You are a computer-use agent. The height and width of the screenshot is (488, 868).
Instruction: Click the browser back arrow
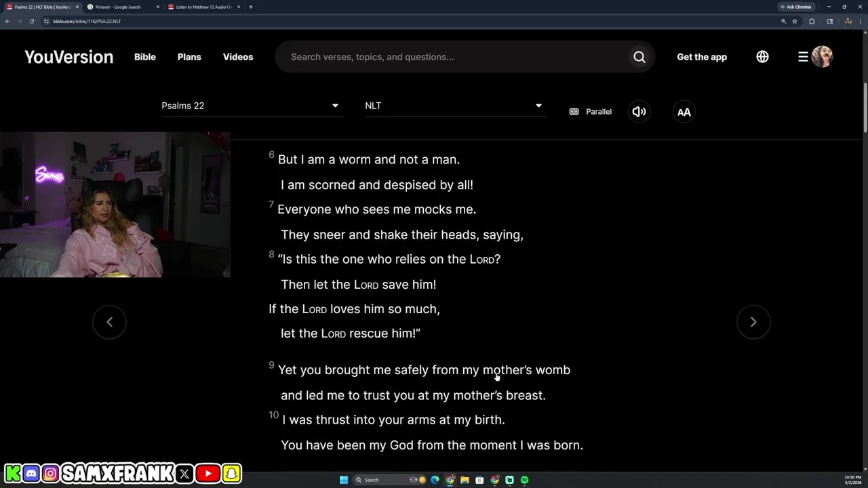pos(7,21)
